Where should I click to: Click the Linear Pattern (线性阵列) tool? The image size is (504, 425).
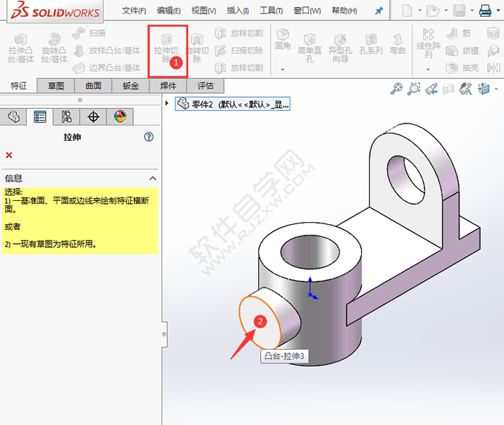click(x=428, y=44)
